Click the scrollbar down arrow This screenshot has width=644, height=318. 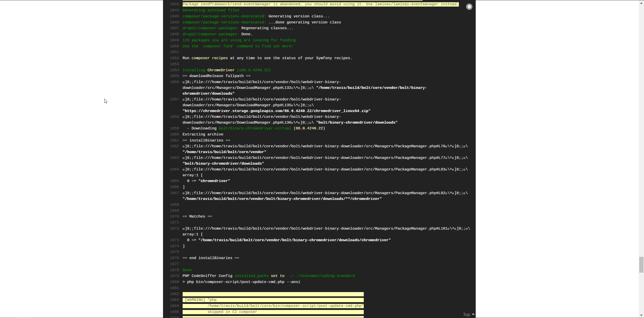(641, 315)
